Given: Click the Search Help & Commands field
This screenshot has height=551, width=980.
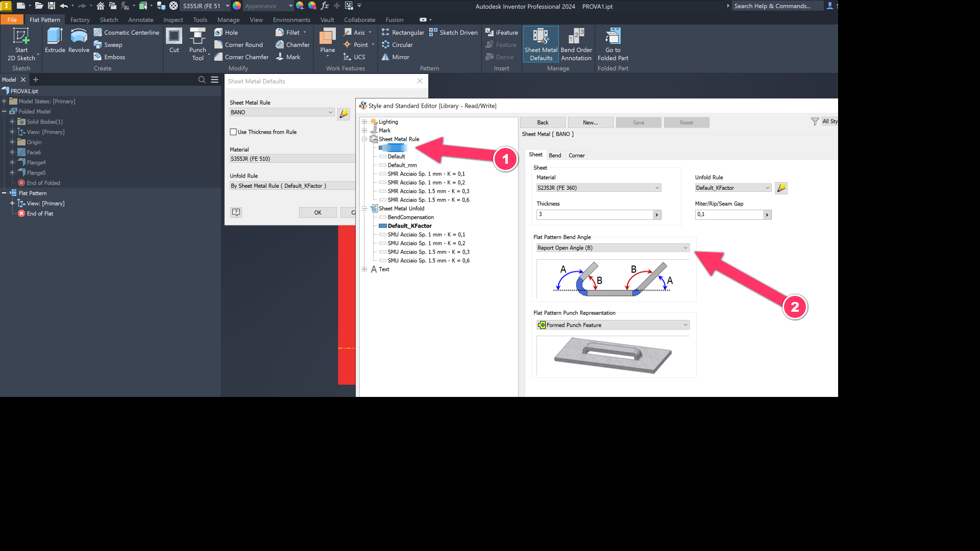Looking at the screenshot, I should tap(776, 6).
